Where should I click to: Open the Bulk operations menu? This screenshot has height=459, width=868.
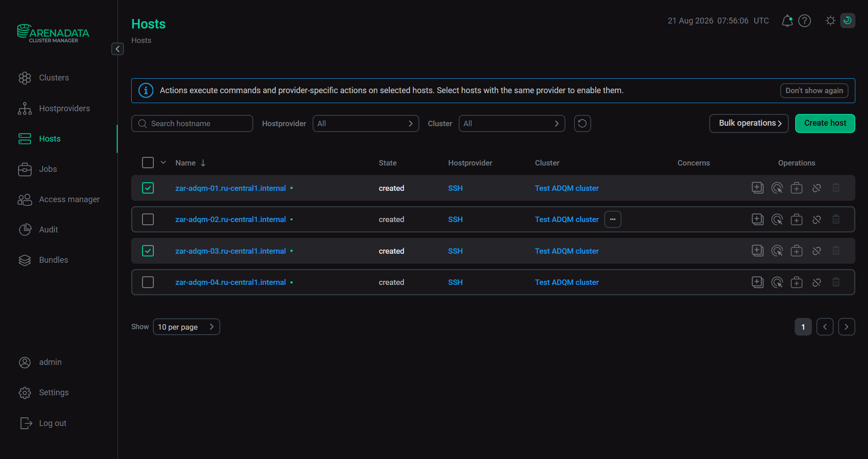pyautogui.click(x=749, y=123)
